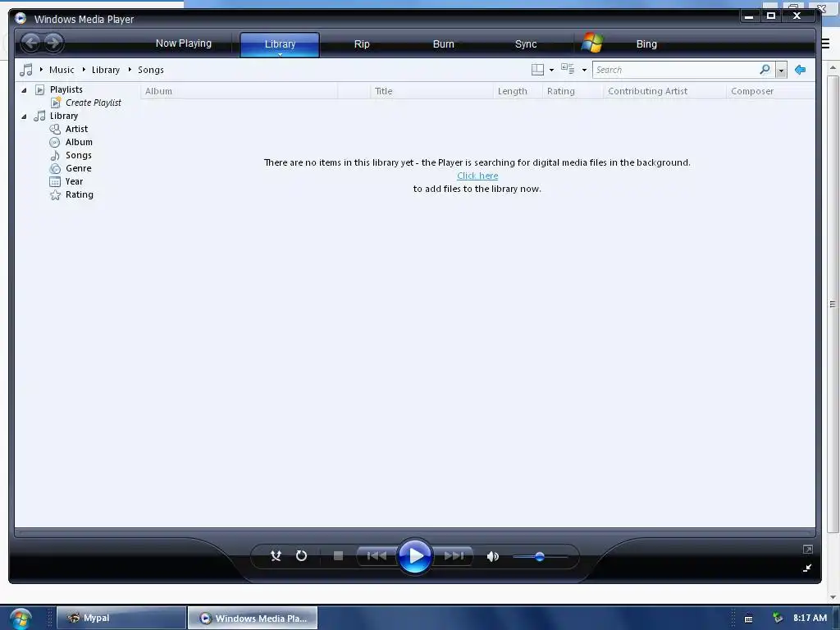Image resolution: width=840 pixels, height=630 pixels.
Task: Click the Year calendar icon
Action: click(55, 181)
